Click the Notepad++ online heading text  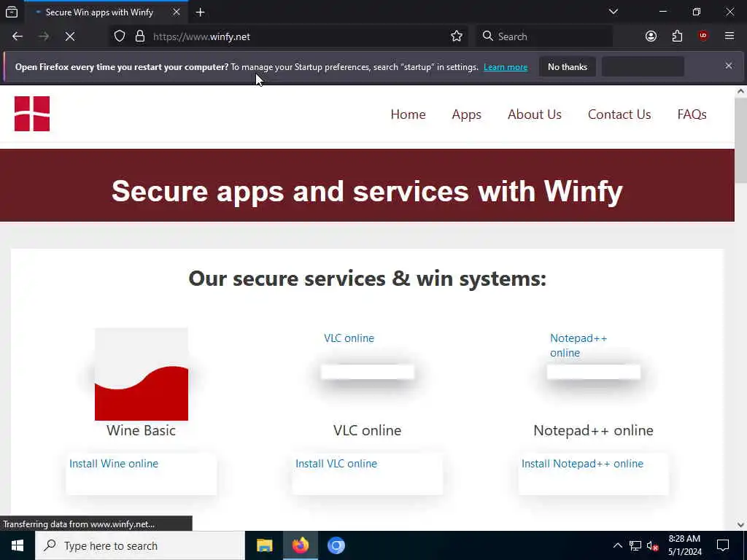point(593,430)
